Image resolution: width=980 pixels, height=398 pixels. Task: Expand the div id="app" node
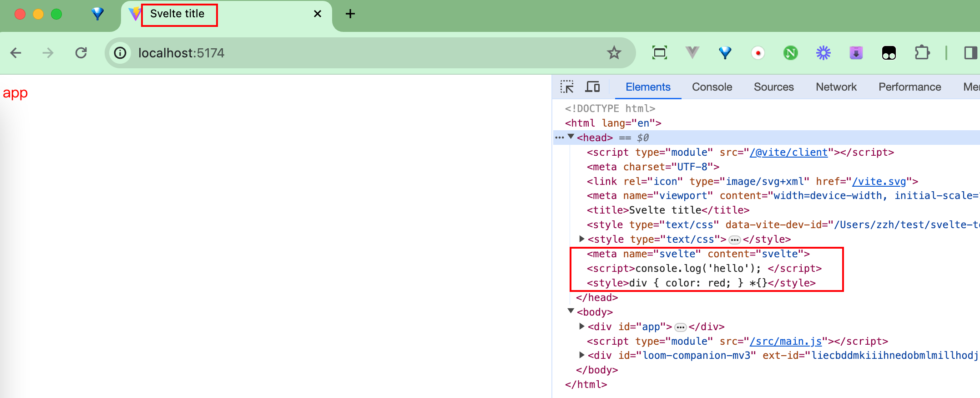coord(581,327)
